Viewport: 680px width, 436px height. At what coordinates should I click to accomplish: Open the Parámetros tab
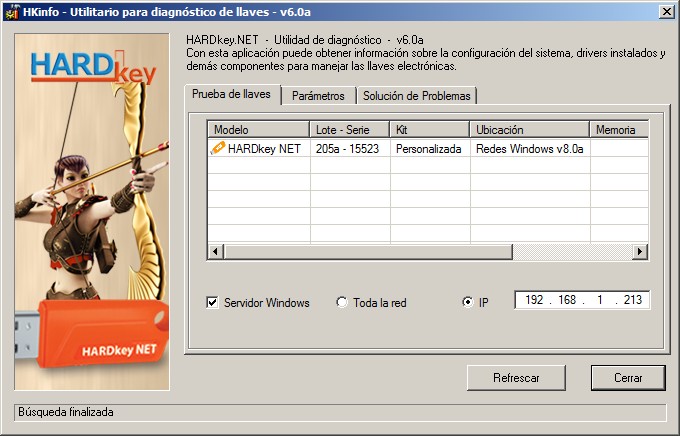(x=318, y=96)
